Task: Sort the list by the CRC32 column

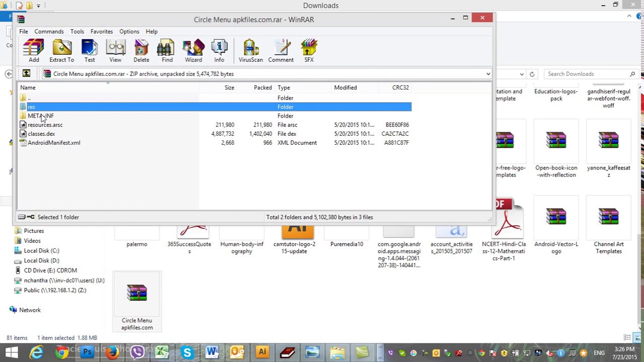Action: click(x=395, y=87)
